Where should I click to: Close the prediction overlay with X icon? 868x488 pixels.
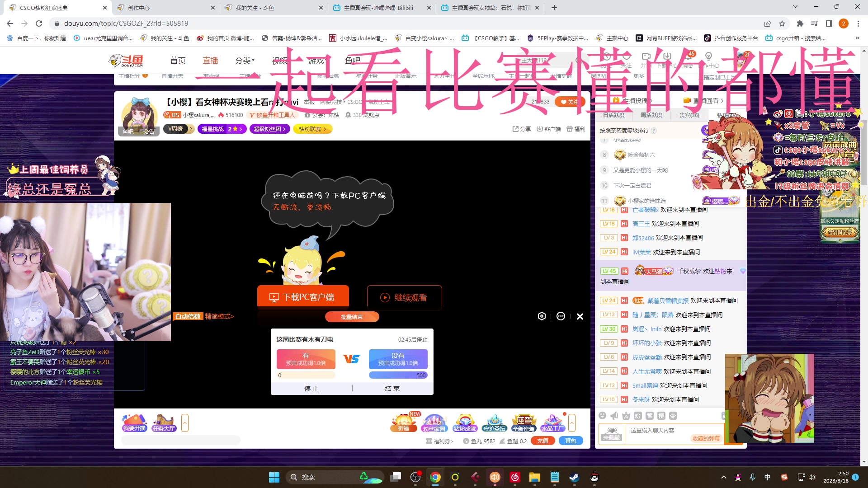coord(580,316)
